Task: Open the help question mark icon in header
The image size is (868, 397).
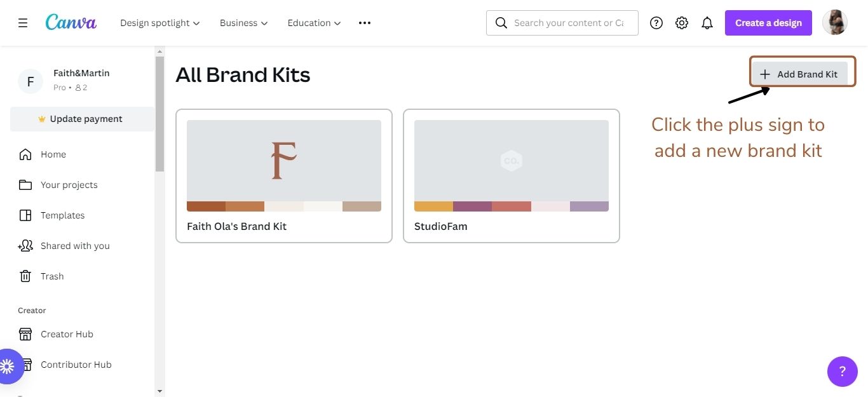Action: click(x=656, y=23)
